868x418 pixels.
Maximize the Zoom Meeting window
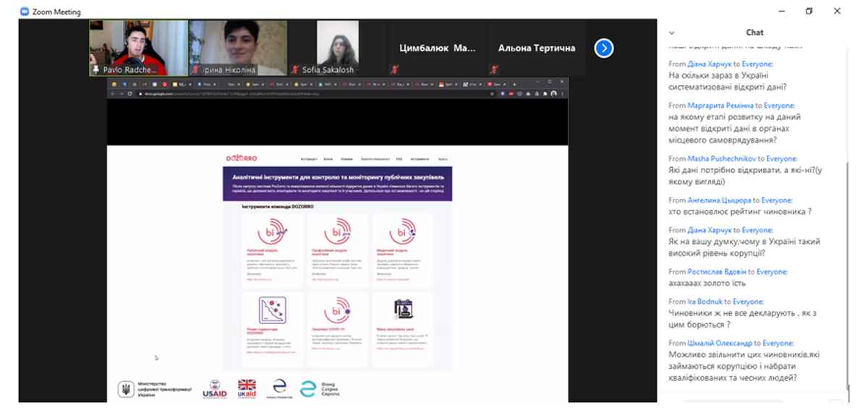[809, 12]
